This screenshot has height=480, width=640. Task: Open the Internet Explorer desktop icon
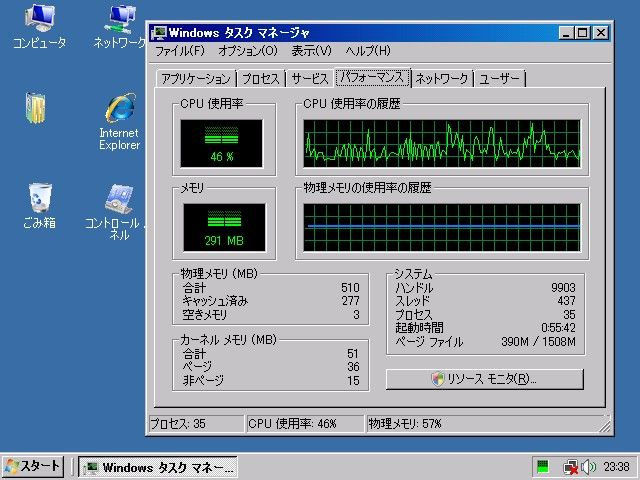click(x=119, y=110)
